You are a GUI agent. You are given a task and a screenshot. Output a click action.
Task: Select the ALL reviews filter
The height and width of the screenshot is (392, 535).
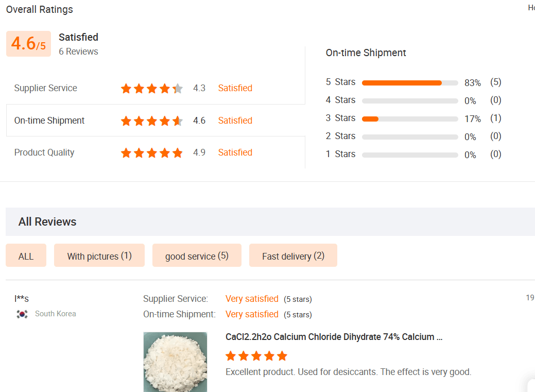point(26,256)
